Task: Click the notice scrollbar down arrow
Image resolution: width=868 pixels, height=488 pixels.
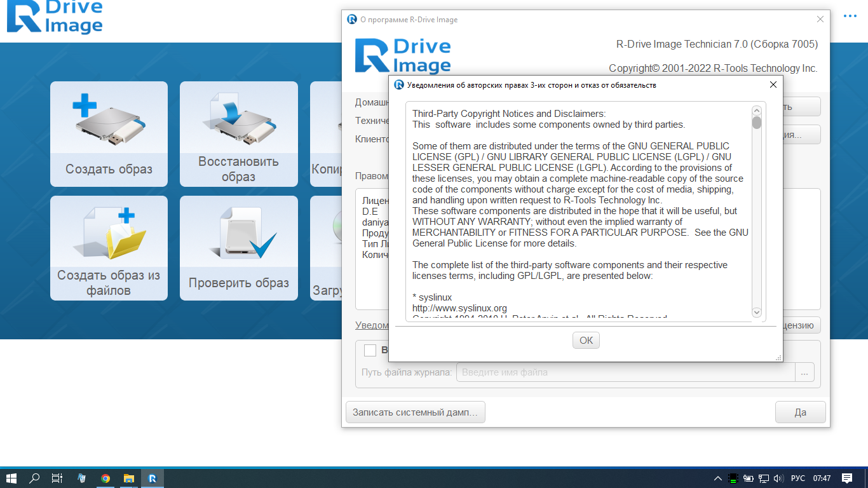Action: [x=757, y=312]
